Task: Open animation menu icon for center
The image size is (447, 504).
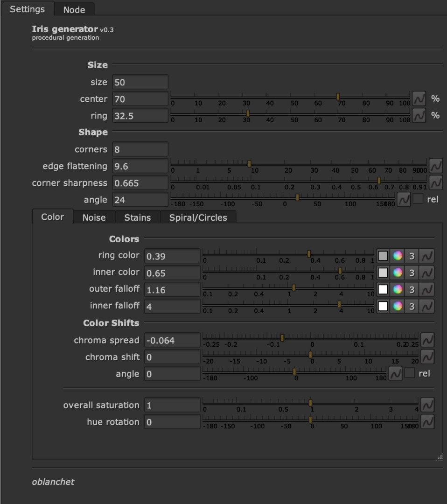Action: click(419, 99)
